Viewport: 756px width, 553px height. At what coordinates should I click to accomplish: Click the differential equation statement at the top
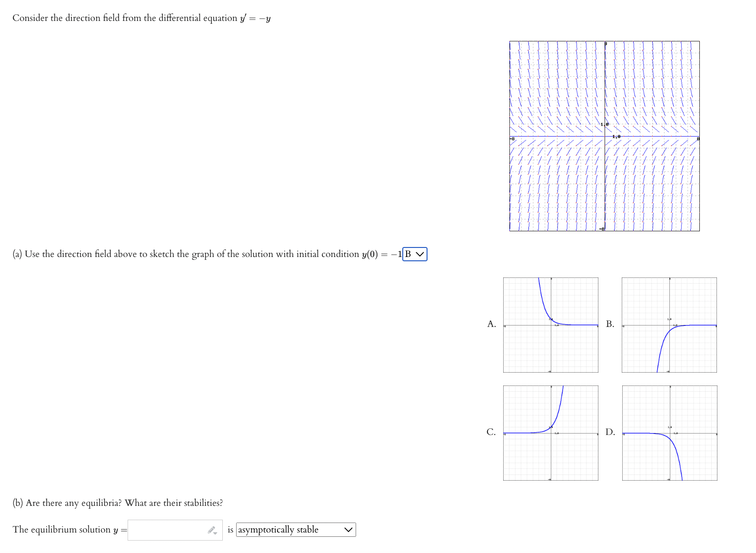tap(140, 18)
